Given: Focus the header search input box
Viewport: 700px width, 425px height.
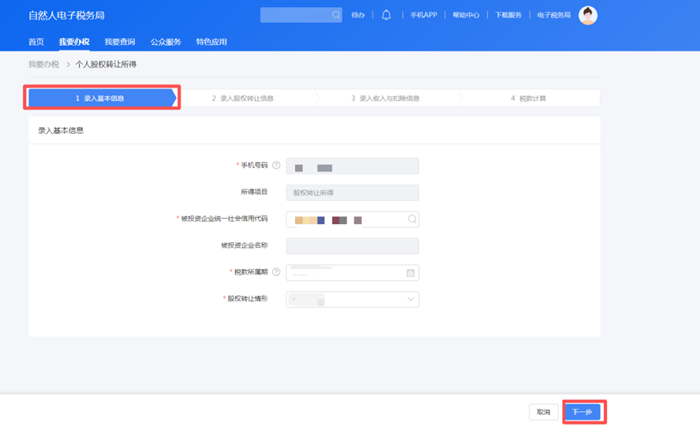Looking at the screenshot, I should tap(293, 15).
